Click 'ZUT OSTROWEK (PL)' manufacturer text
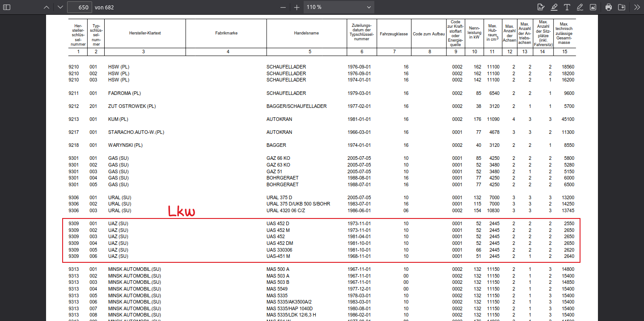The image size is (644, 321). pos(132,106)
